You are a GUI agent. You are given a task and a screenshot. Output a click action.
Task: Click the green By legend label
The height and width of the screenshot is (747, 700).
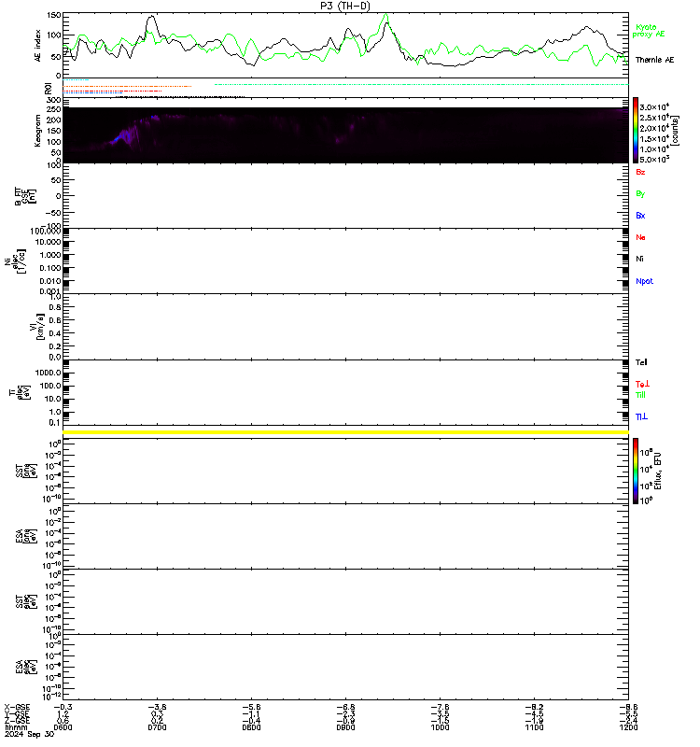[x=640, y=194]
